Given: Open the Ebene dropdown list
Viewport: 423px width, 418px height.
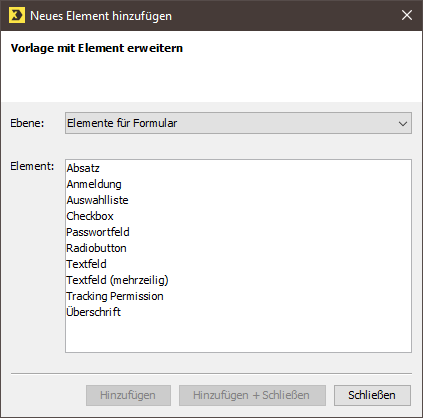Looking at the screenshot, I should [x=238, y=123].
